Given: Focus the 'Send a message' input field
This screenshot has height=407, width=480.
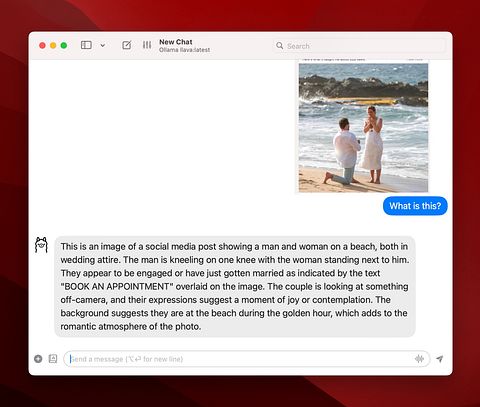Looking at the screenshot, I should pyautogui.click(x=247, y=359).
